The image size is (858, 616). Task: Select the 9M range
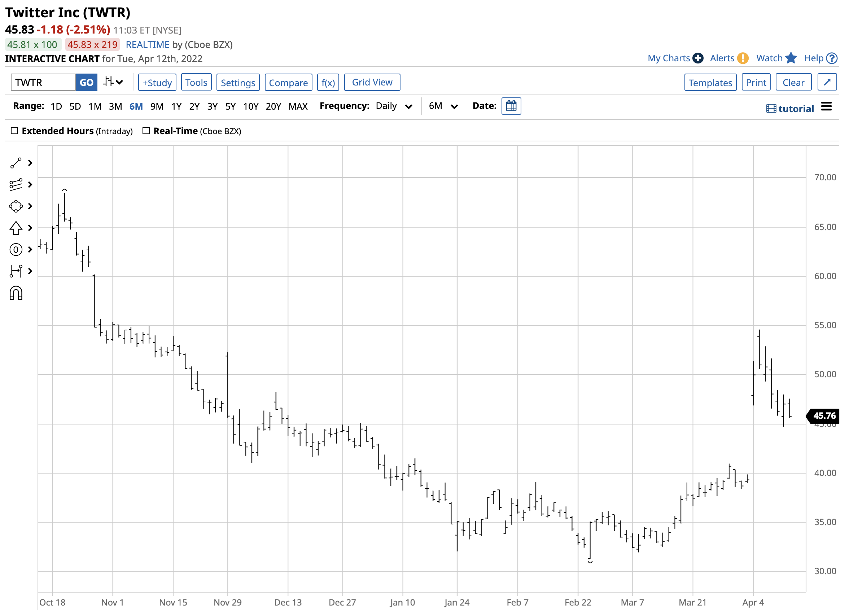pyautogui.click(x=157, y=107)
